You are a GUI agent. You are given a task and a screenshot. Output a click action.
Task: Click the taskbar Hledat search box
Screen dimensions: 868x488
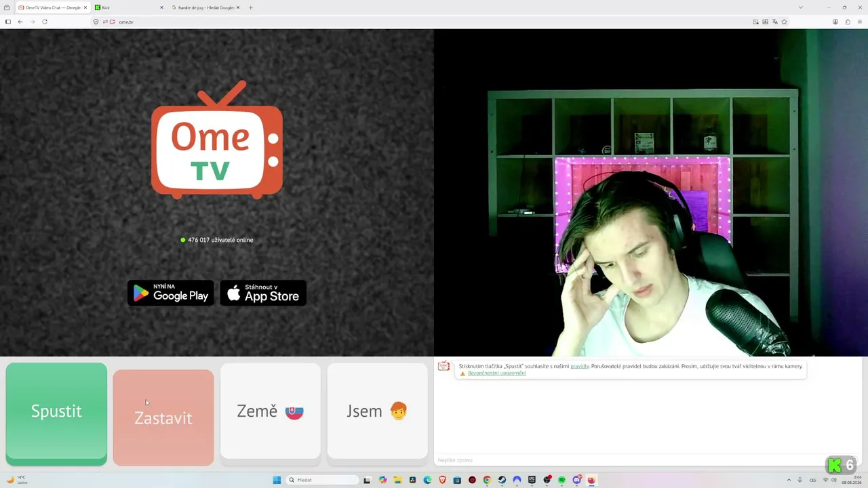[322, 480]
